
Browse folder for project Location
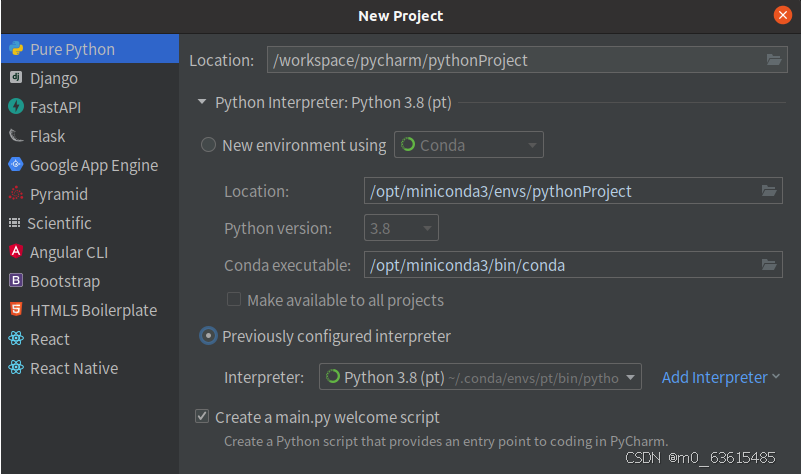(773, 60)
